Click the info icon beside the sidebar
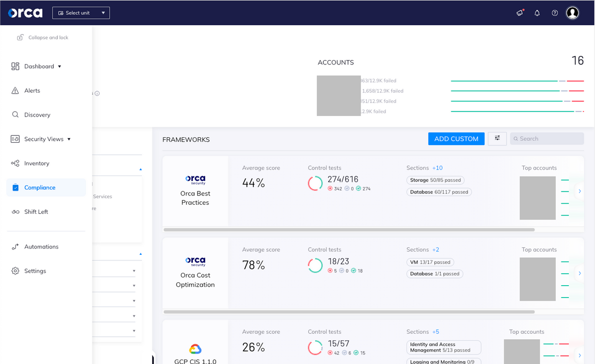The image size is (595, 364). pyautogui.click(x=97, y=93)
